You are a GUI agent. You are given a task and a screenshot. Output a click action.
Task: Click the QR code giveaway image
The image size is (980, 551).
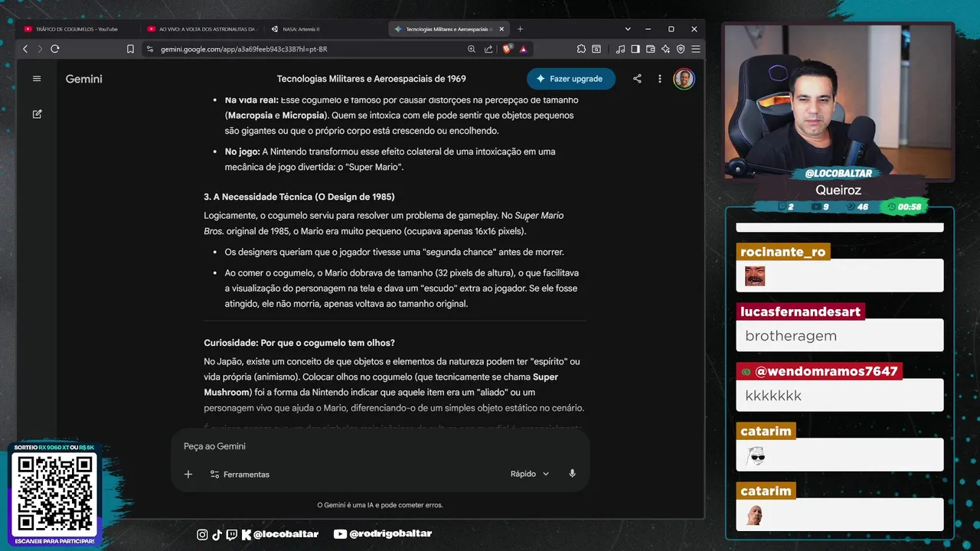point(55,494)
